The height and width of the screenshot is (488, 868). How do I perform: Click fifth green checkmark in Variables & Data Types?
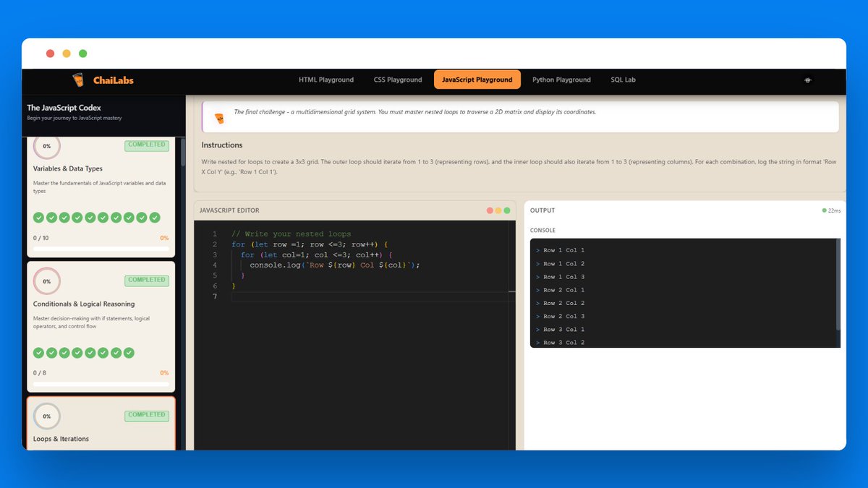coord(90,217)
